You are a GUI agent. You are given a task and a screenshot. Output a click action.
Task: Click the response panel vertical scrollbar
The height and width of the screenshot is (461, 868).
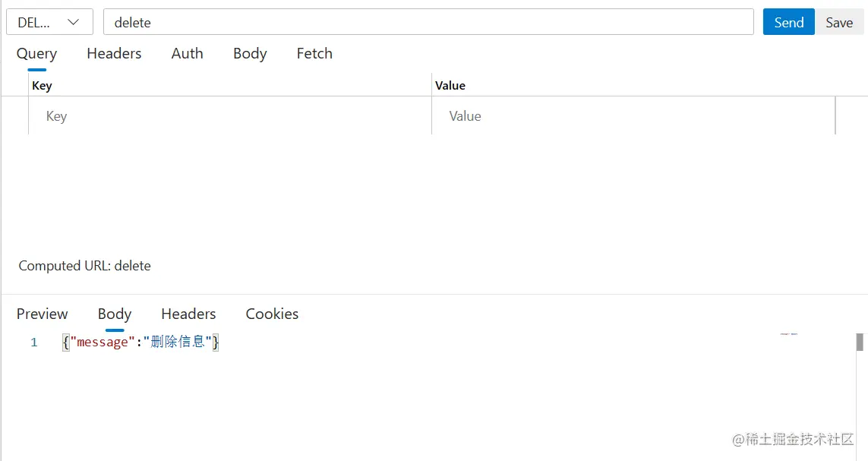[860, 343]
